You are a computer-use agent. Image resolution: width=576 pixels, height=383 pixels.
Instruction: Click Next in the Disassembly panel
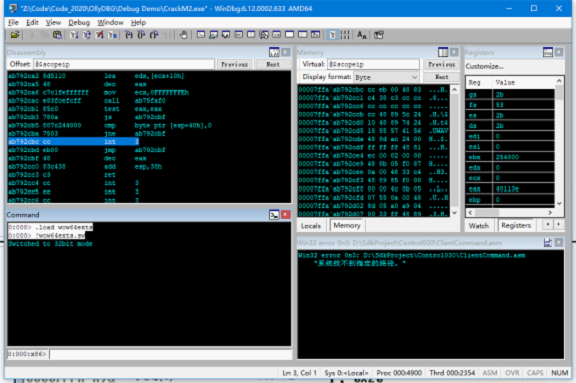click(273, 64)
